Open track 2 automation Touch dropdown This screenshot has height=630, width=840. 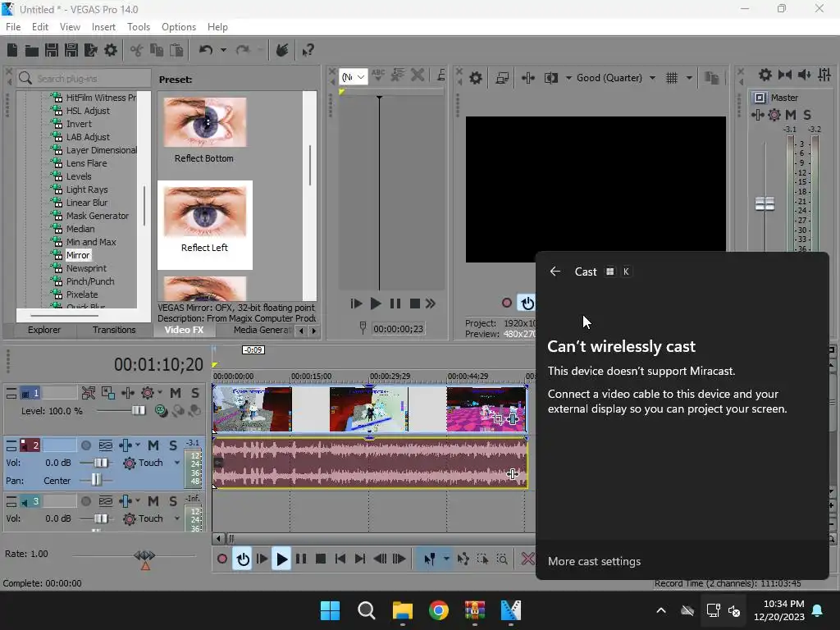tap(177, 463)
